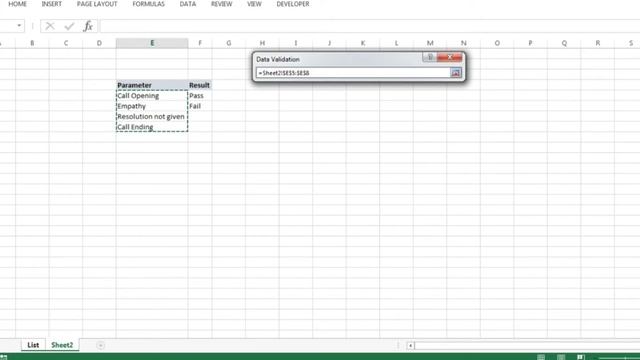
Task: Select column M header
Action: tap(430, 43)
